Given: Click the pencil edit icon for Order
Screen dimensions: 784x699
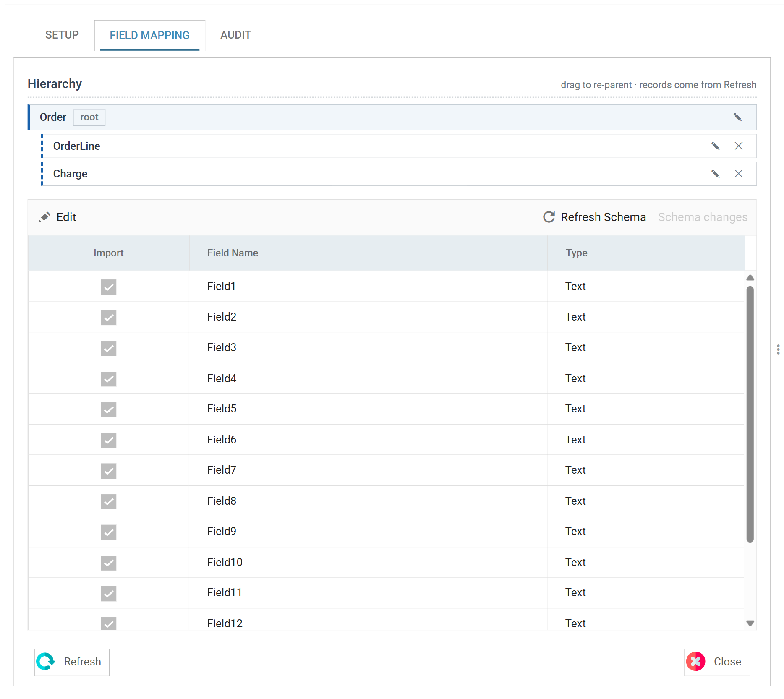Looking at the screenshot, I should [737, 117].
